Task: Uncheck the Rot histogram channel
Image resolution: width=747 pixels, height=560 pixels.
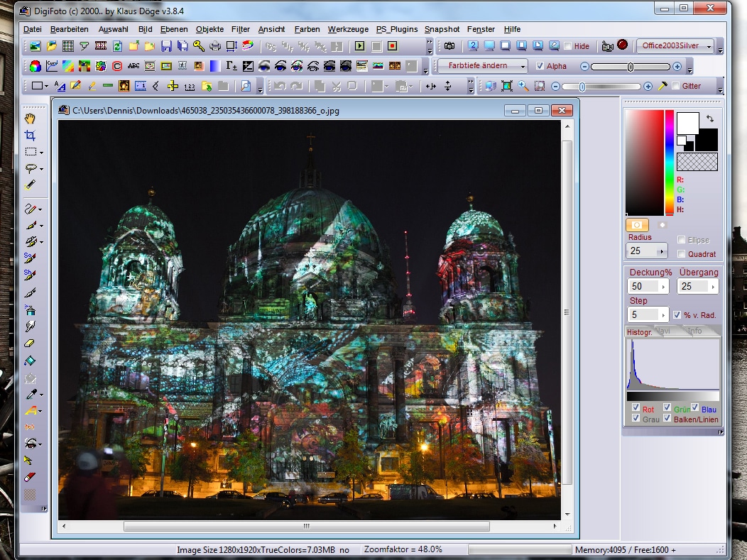Action: click(x=636, y=408)
